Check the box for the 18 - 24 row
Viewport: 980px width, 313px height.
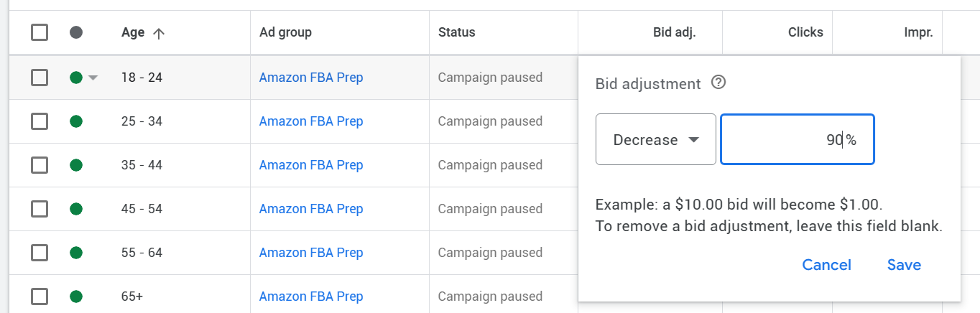pos(40,78)
